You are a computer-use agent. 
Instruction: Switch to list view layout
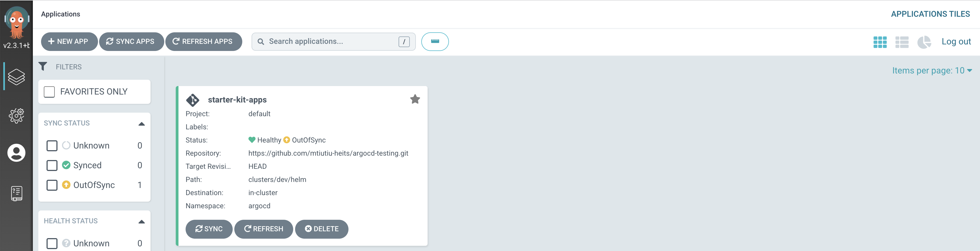[902, 42]
